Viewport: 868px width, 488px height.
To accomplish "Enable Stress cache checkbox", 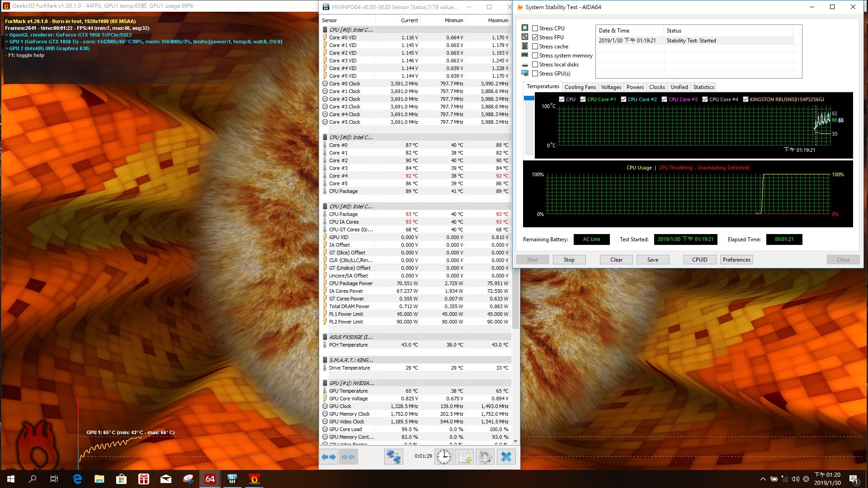I will (535, 46).
